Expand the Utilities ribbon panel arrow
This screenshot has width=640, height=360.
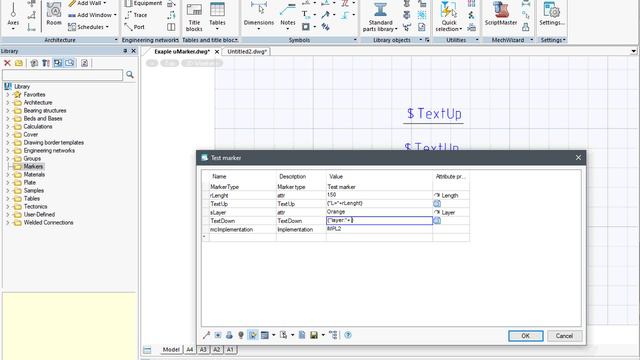[x=477, y=40]
